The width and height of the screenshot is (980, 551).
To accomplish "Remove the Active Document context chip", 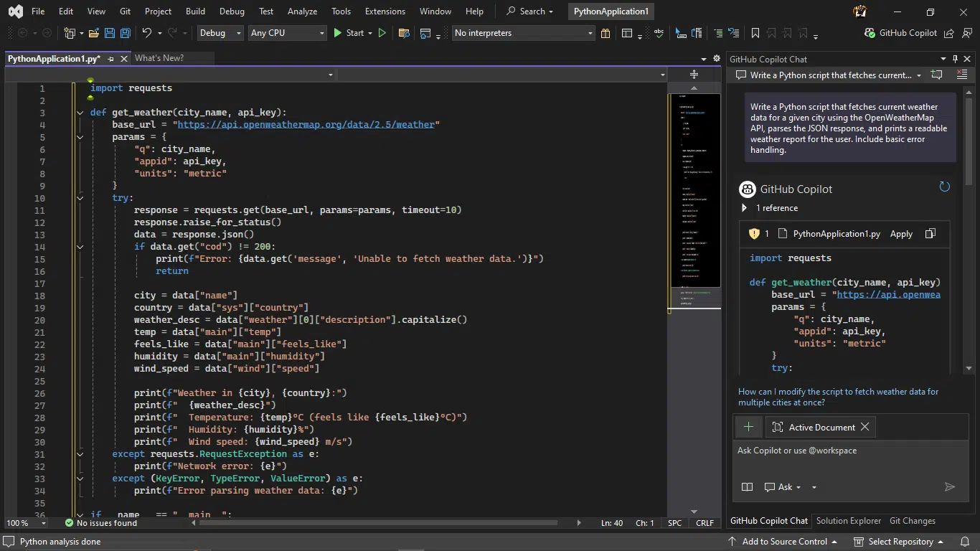I will 865,427.
